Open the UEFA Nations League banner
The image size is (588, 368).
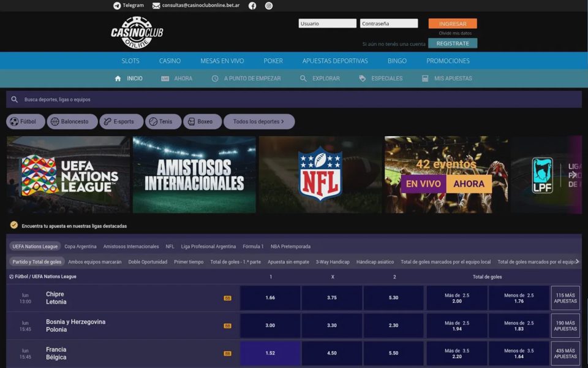(68, 175)
